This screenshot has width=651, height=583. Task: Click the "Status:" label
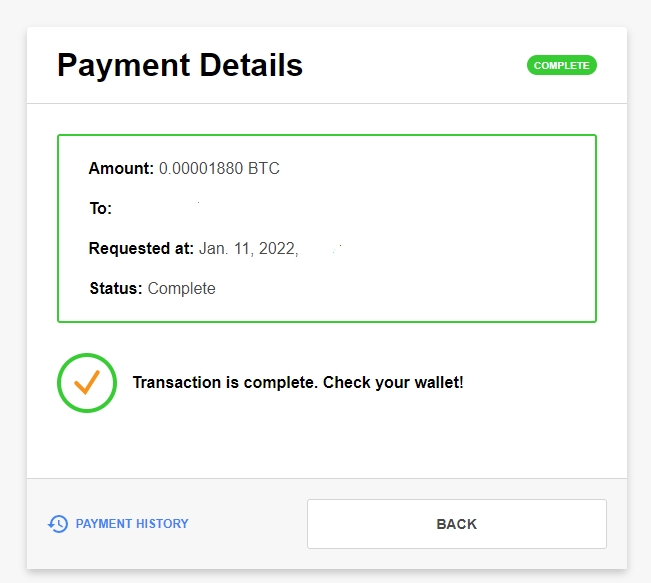[x=116, y=289]
